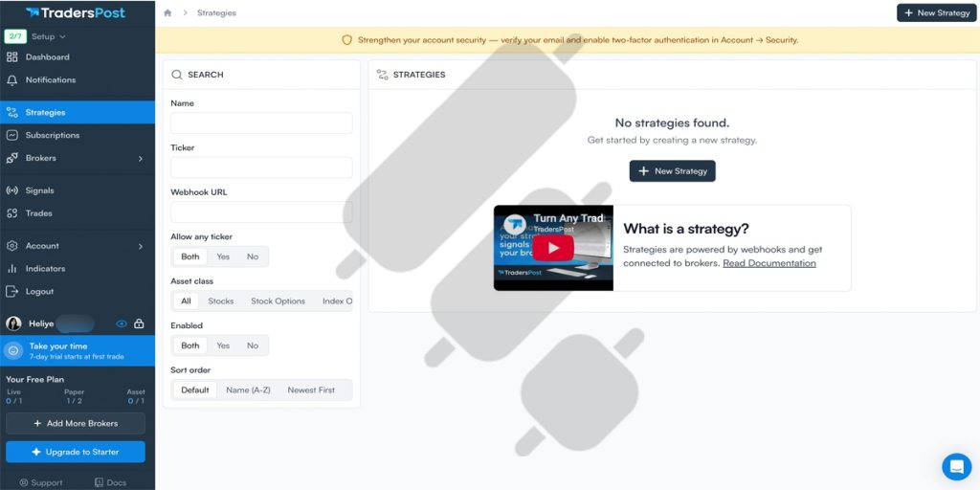Sort by Name (A-Z)

point(248,390)
